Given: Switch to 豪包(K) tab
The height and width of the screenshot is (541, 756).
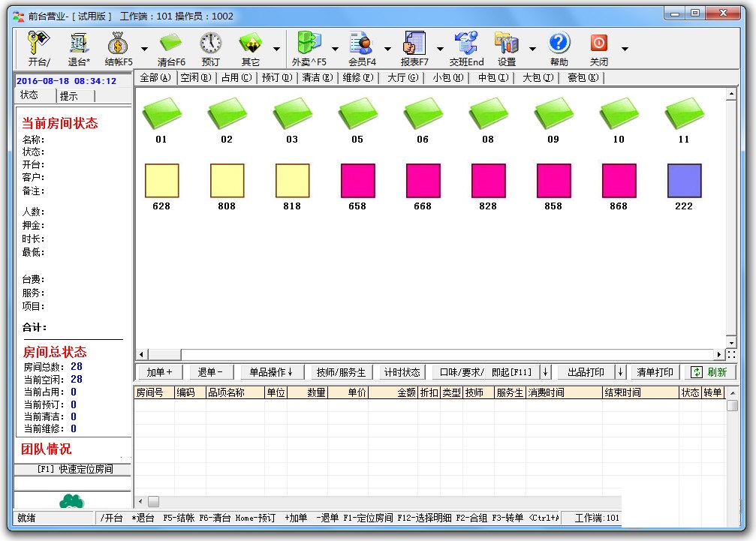Looking at the screenshot, I should (583, 77).
